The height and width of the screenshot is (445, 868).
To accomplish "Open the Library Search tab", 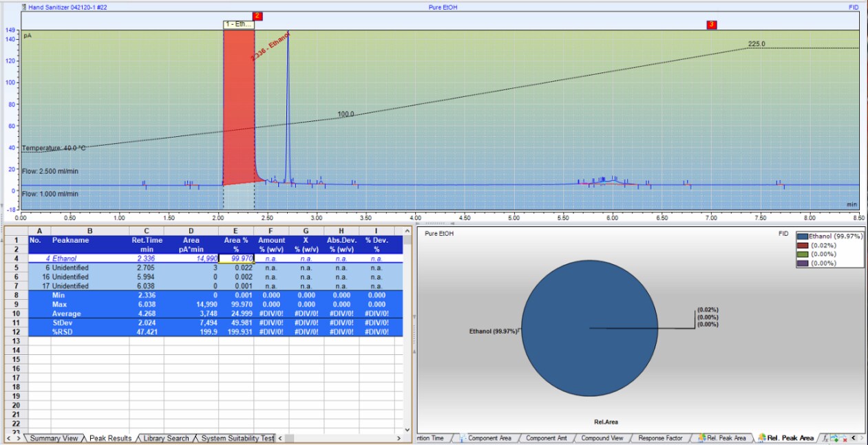I will [166, 438].
